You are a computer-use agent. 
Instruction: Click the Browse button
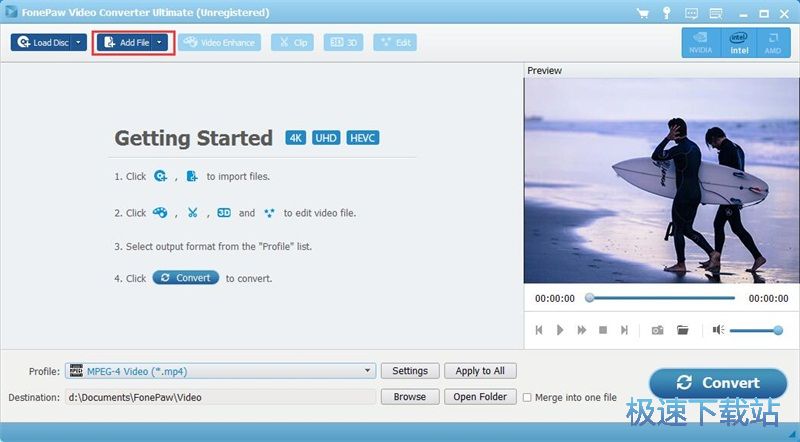pyautogui.click(x=410, y=397)
